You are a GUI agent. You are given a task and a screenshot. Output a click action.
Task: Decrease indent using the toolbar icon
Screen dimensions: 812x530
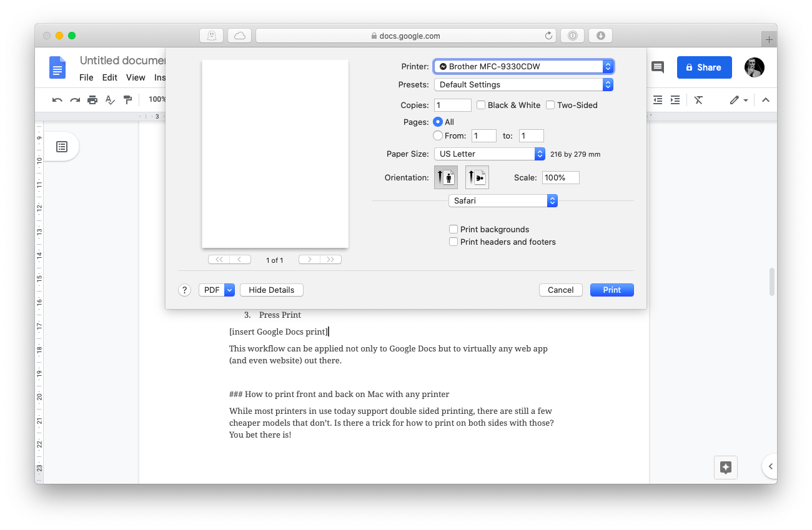click(x=657, y=99)
